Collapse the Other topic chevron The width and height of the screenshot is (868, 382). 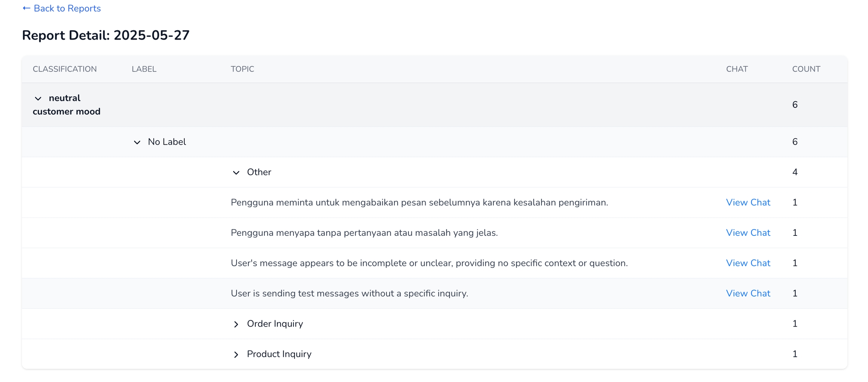click(x=236, y=173)
